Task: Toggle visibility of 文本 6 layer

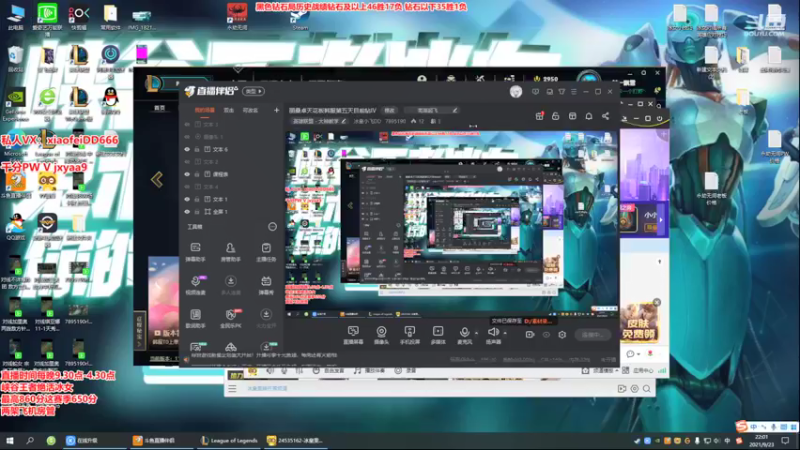Action: pos(187,149)
